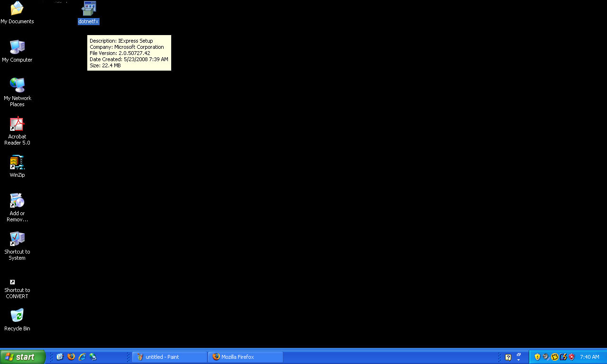Expand the language bar options arrow

[518, 360]
